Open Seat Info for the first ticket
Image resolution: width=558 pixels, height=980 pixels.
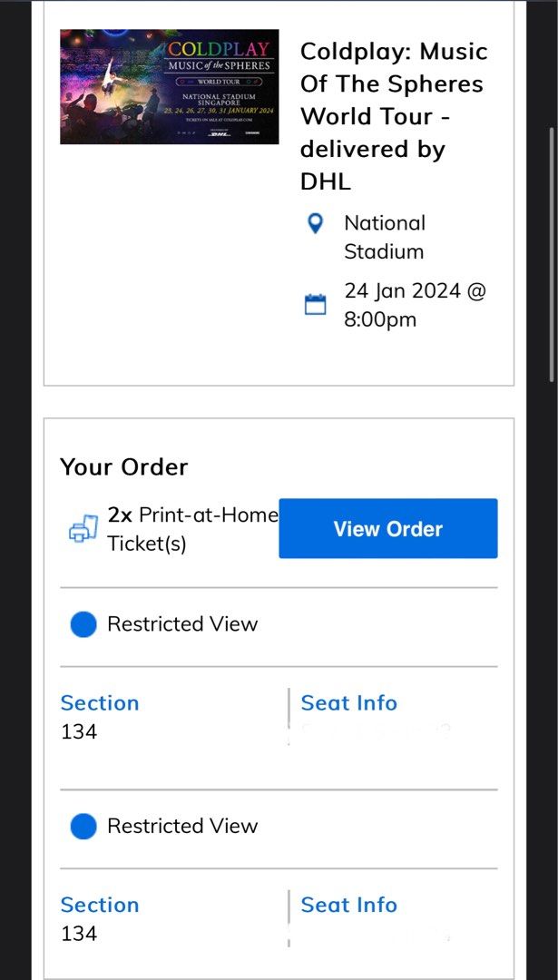tap(348, 702)
